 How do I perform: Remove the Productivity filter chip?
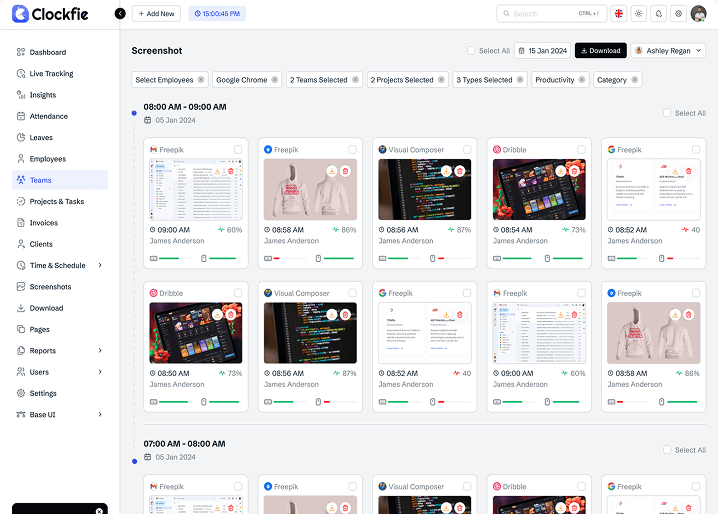[582, 80]
